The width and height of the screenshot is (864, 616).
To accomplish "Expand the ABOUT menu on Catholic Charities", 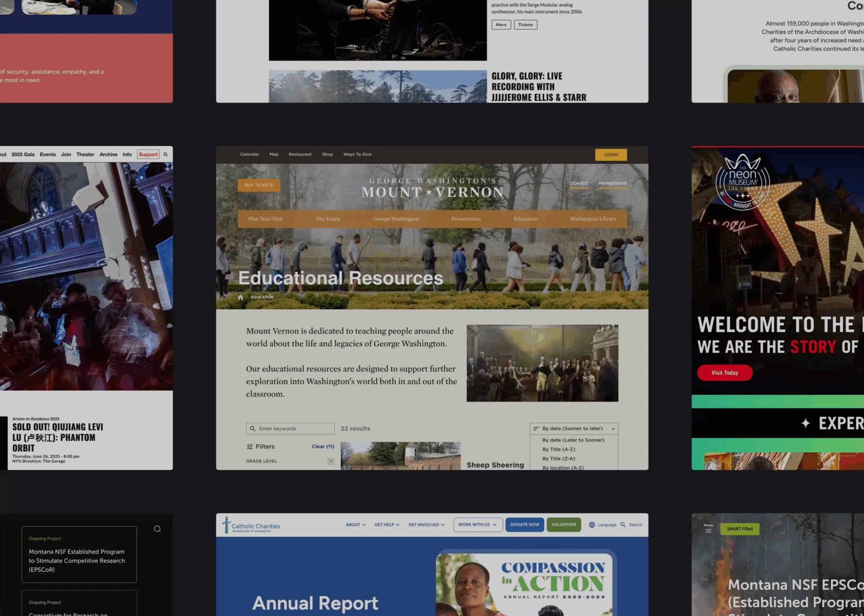I will [355, 525].
